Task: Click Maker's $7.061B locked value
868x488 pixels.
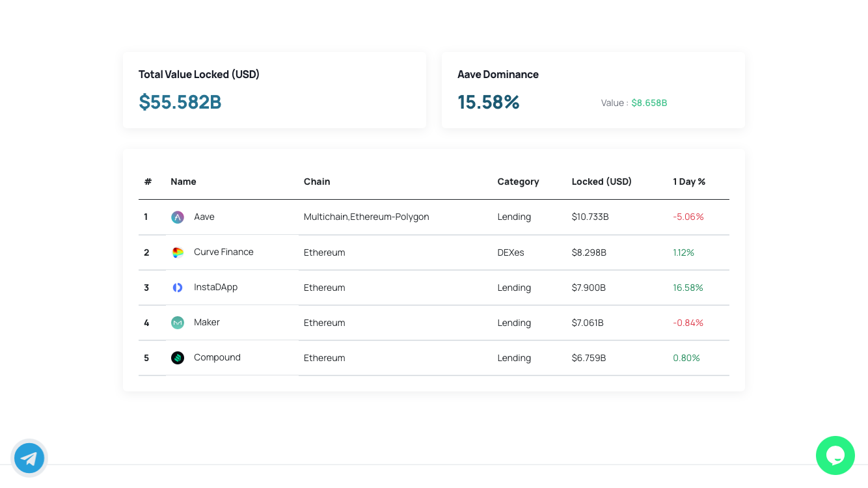Action: (x=588, y=323)
